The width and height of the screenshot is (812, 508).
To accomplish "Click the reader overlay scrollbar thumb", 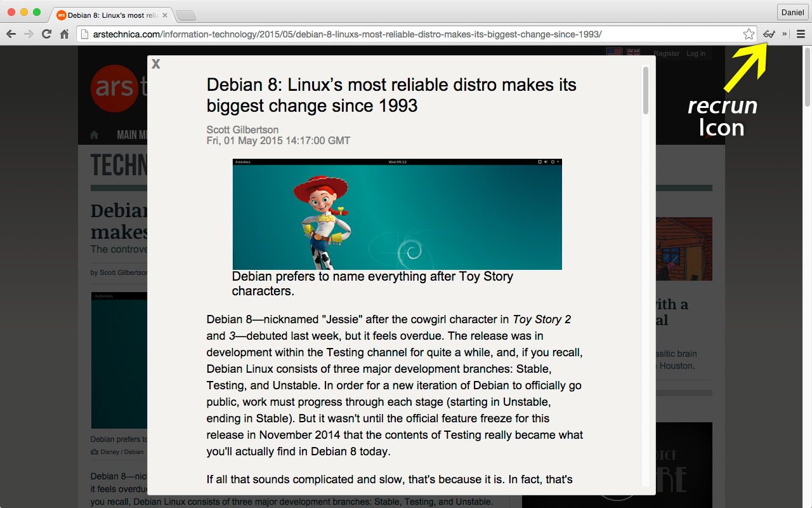I will (x=646, y=90).
